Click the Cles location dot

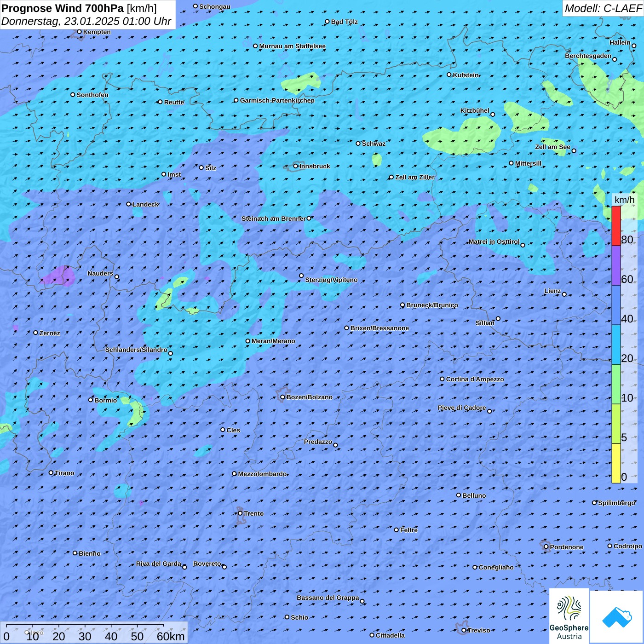223,430
